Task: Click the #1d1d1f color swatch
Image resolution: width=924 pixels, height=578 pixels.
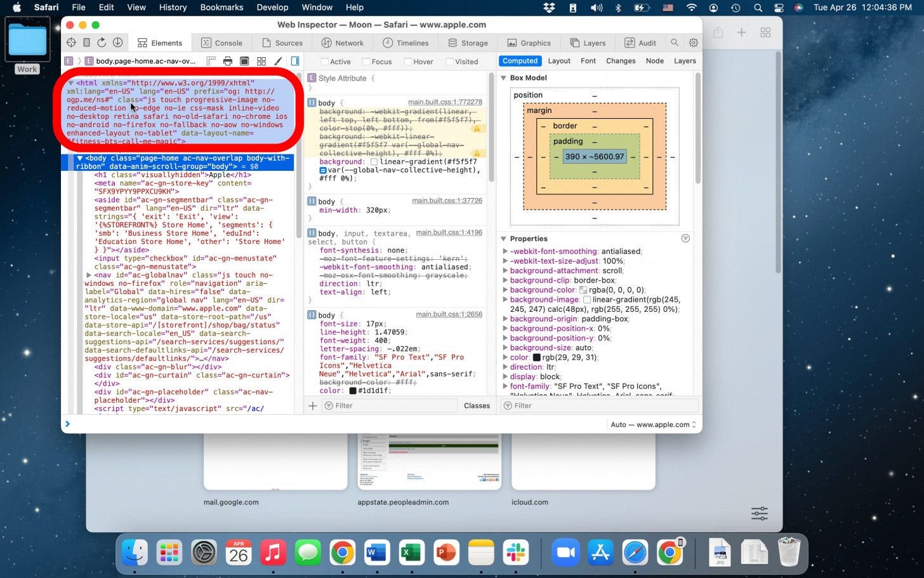Action: click(353, 391)
